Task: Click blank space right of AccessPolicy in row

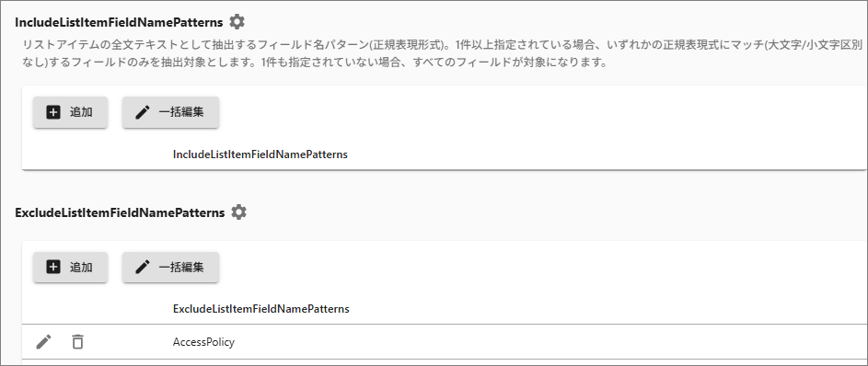Action: [548, 342]
